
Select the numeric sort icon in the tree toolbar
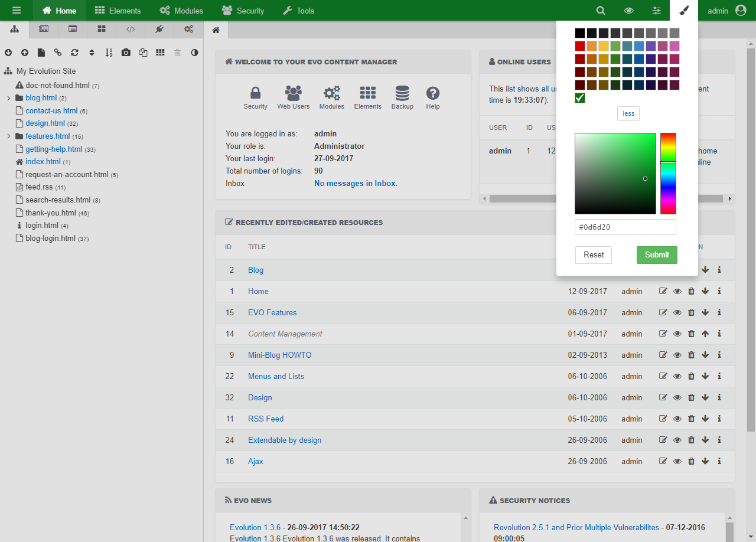pos(109,53)
